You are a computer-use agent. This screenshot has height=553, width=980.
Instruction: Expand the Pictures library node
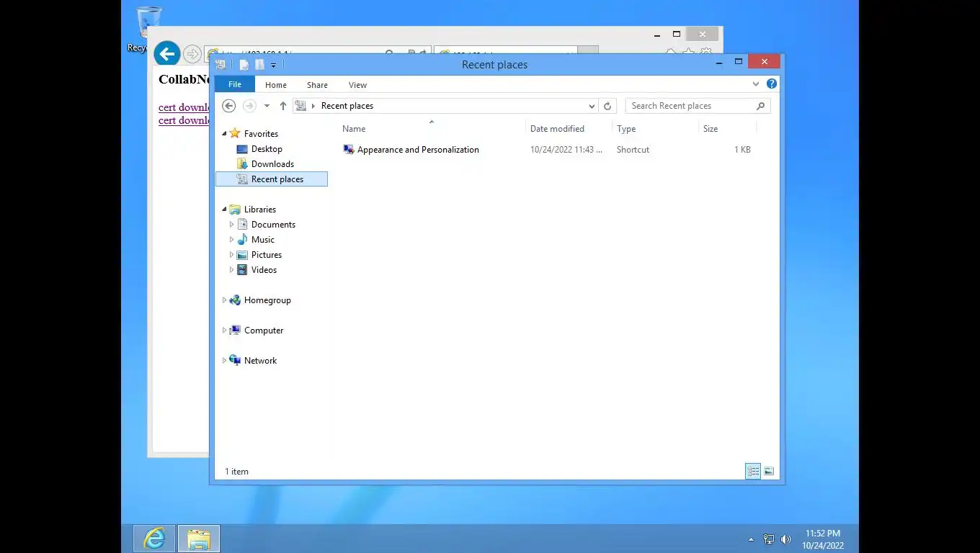point(231,255)
